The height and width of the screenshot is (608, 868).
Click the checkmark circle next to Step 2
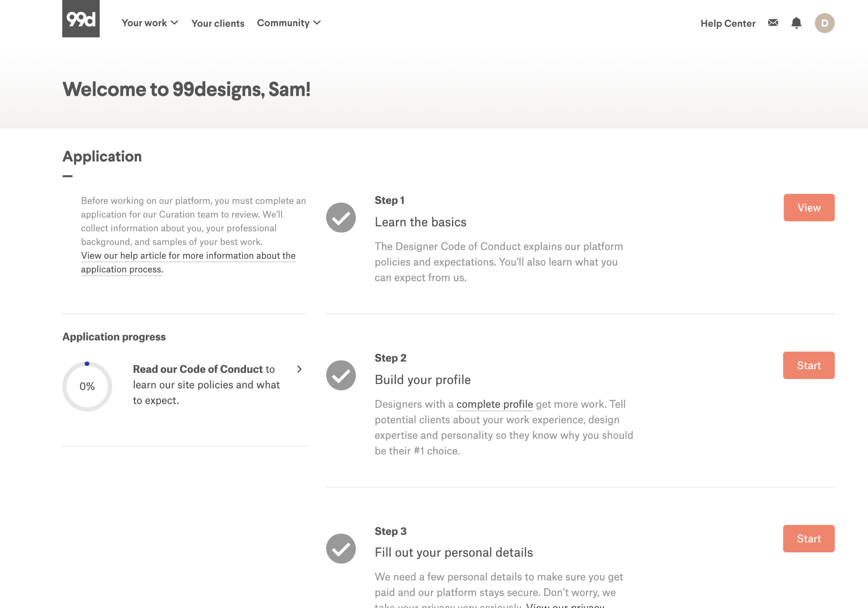tap(340, 375)
